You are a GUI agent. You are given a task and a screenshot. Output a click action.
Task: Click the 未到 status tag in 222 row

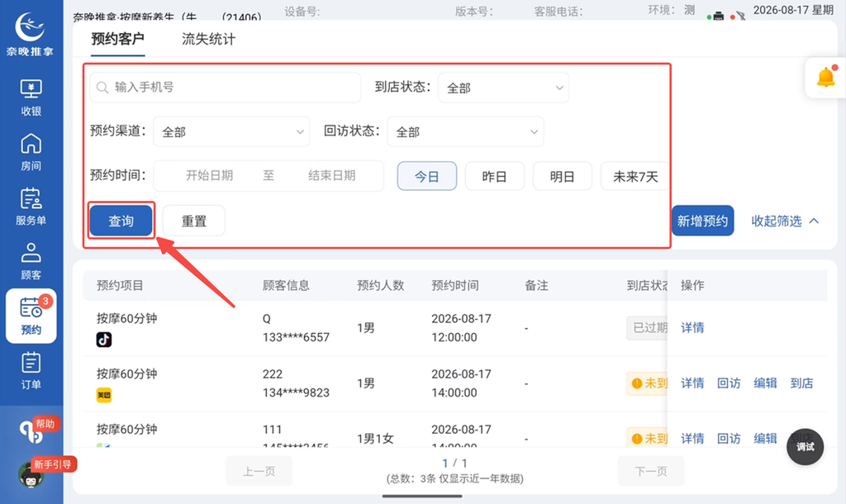click(647, 383)
